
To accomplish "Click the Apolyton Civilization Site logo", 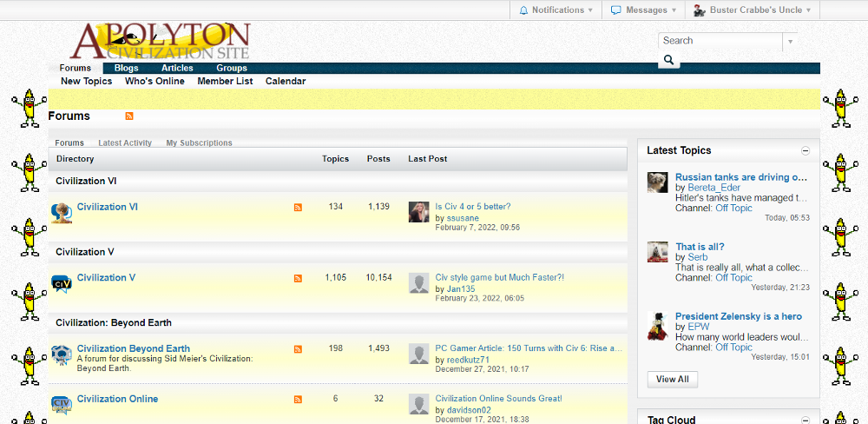I will coord(161,41).
